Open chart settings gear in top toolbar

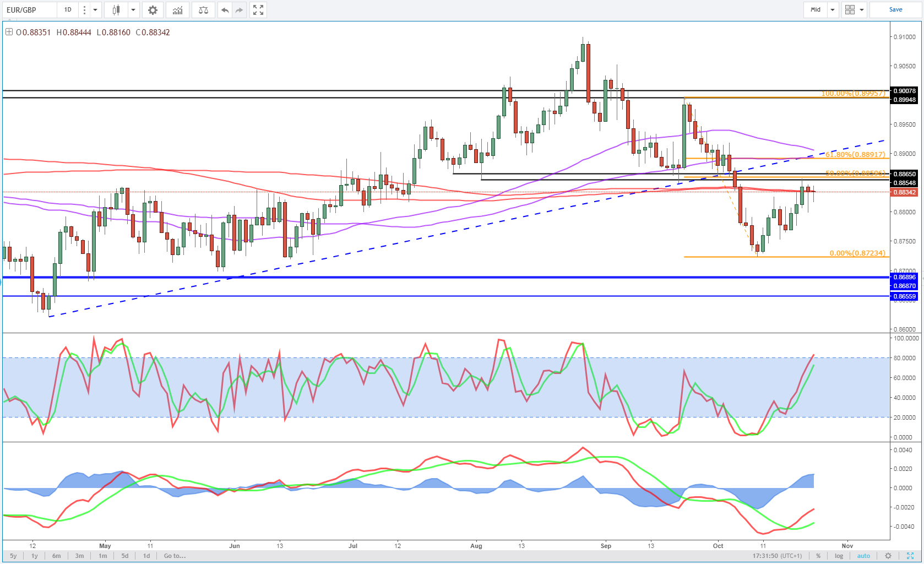pyautogui.click(x=153, y=10)
